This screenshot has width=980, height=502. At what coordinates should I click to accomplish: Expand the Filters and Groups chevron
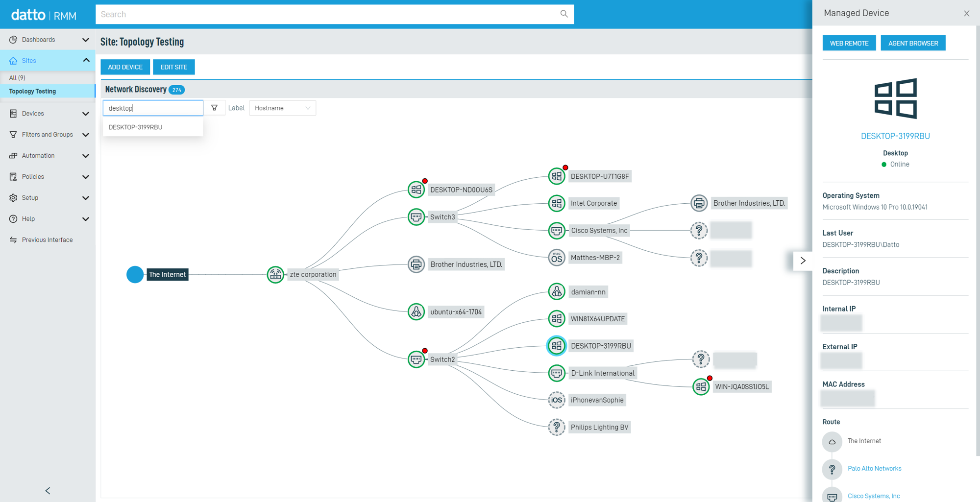(86, 135)
